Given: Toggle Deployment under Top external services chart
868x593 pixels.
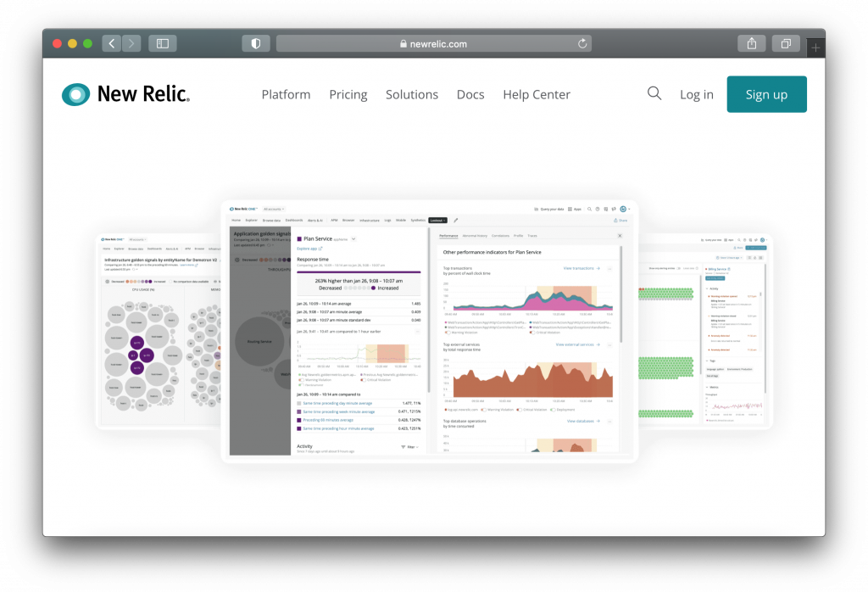Looking at the screenshot, I should (553, 410).
